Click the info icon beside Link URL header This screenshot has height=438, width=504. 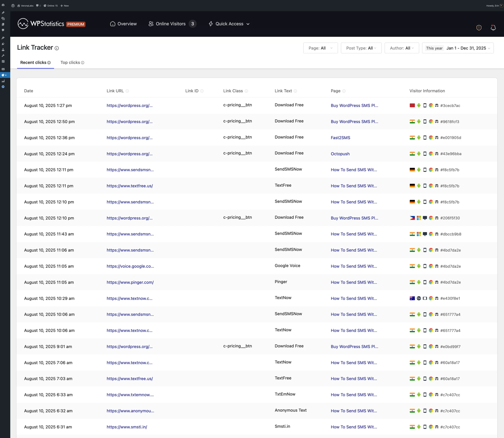click(x=127, y=91)
